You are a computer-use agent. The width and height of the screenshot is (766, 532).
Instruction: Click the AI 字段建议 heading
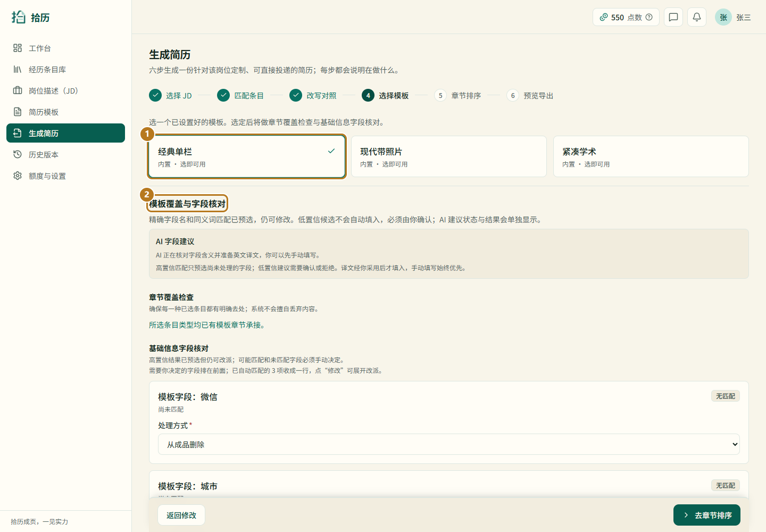(175, 241)
